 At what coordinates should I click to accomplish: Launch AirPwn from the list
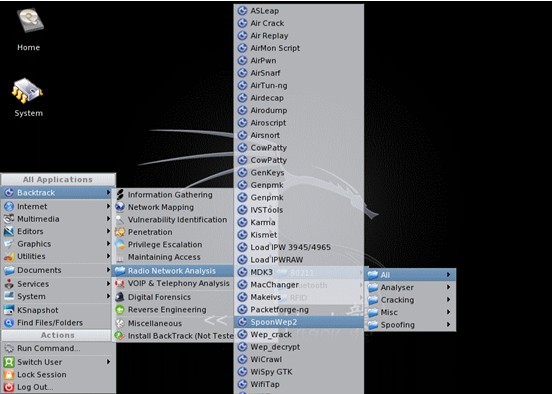click(x=299, y=61)
